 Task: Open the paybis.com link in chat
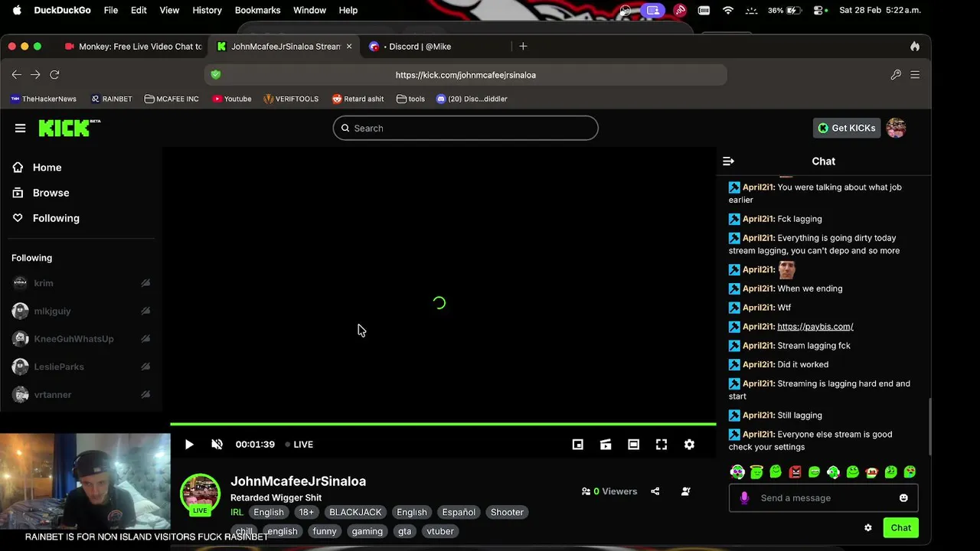click(815, 327)
